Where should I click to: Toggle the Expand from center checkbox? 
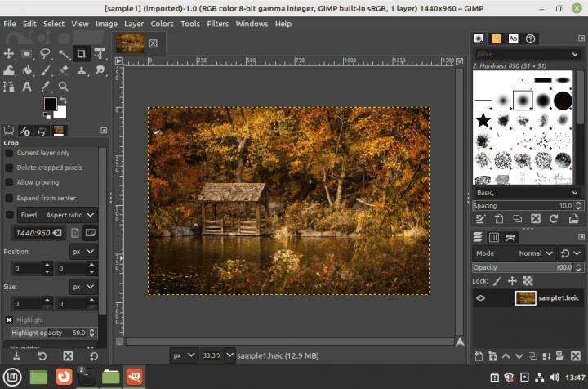pyautogui.click(x=10, y=198)
